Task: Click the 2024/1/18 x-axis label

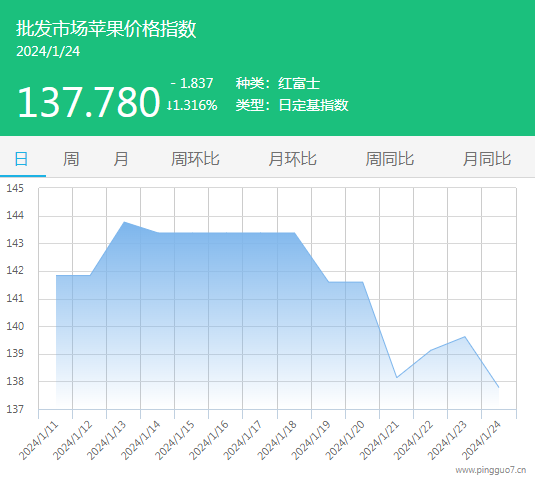Action: (277, 440)
